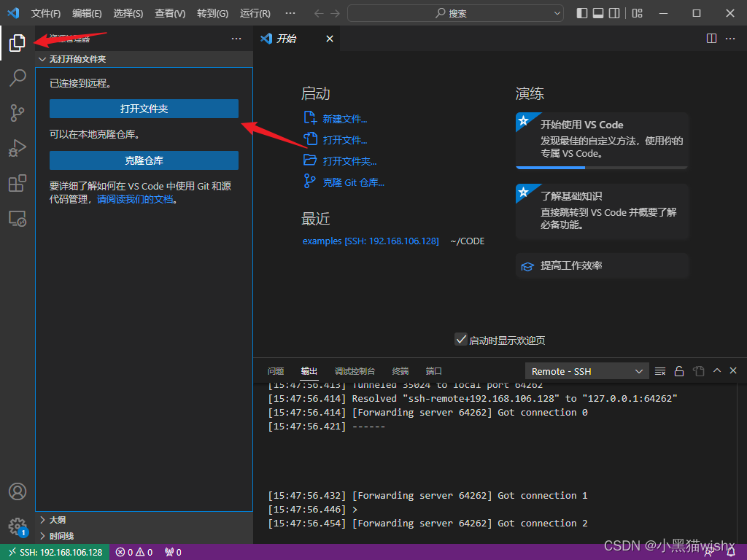The width and height of the screenshot is (747, 560).
Task: Open the Accounts icon at bottom left
Action: (x=17, y=491)
